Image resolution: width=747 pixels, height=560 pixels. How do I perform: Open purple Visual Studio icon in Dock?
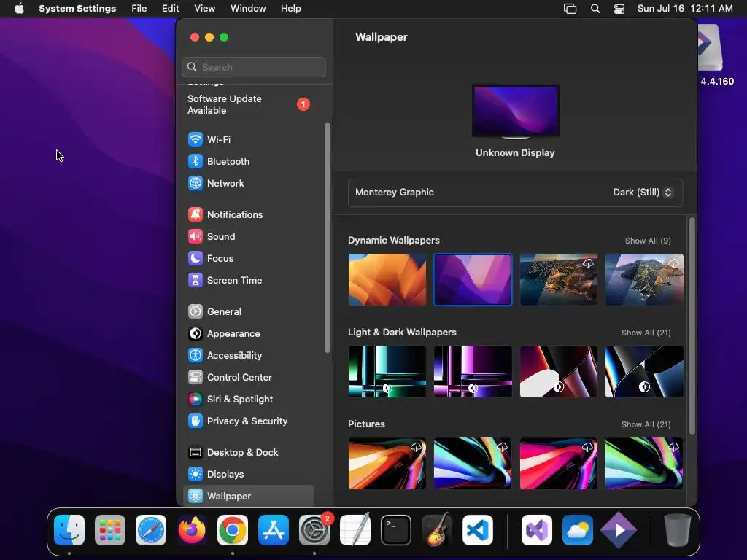tap(537, 530)
